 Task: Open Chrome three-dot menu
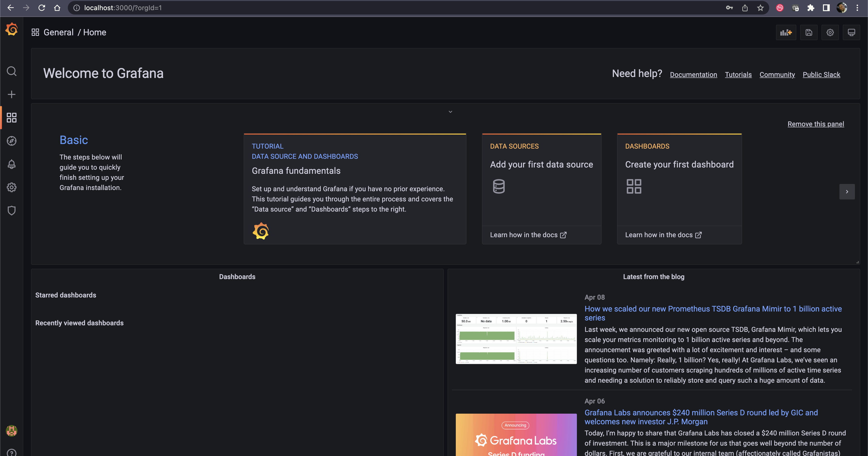coord(857,8)
